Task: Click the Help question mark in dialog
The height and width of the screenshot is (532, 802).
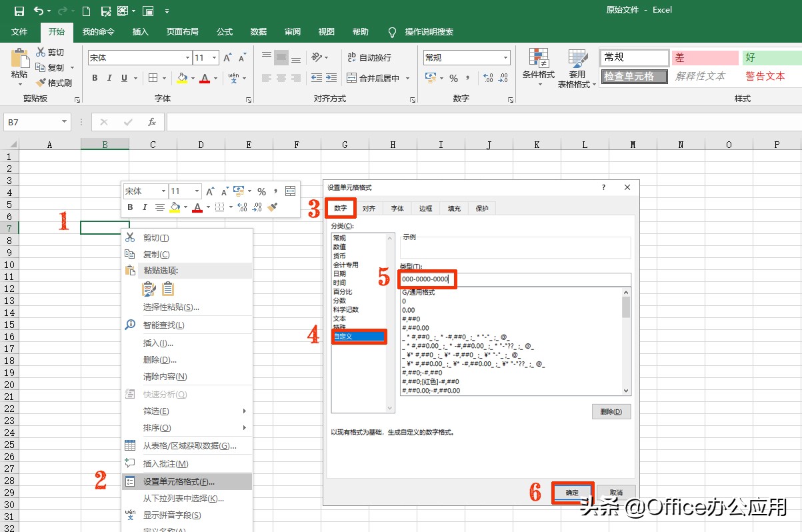Action: tap(604, 188)
